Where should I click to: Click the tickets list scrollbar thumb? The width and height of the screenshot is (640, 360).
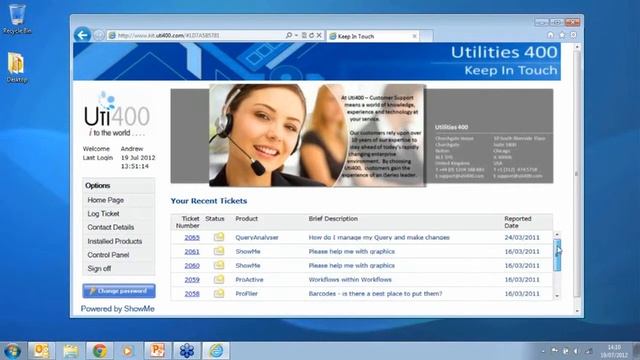(x=557, y=255)
